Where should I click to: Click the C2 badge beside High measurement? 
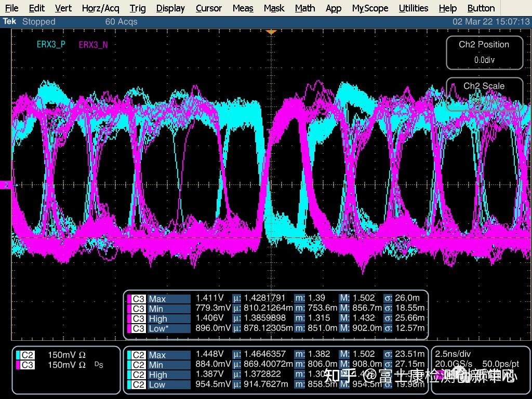click(x=138, y=375)
